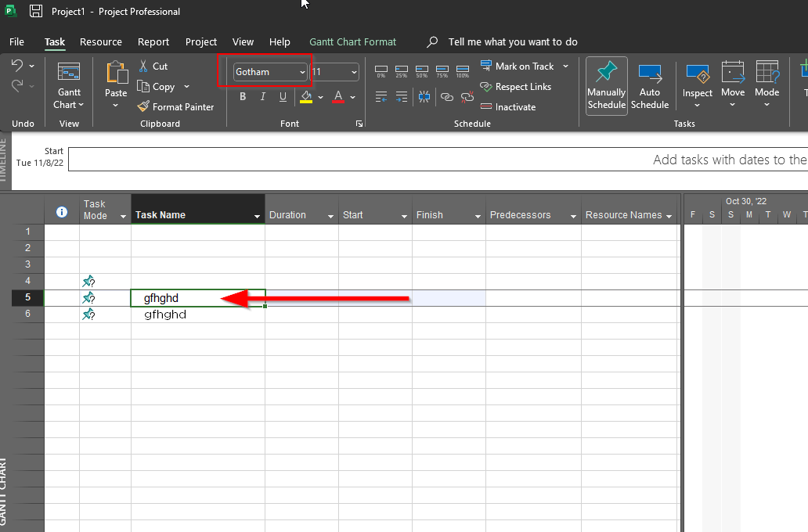Open the task Mode menu
This screenshot has width=808, height=532.
click(x=767, y=85)
